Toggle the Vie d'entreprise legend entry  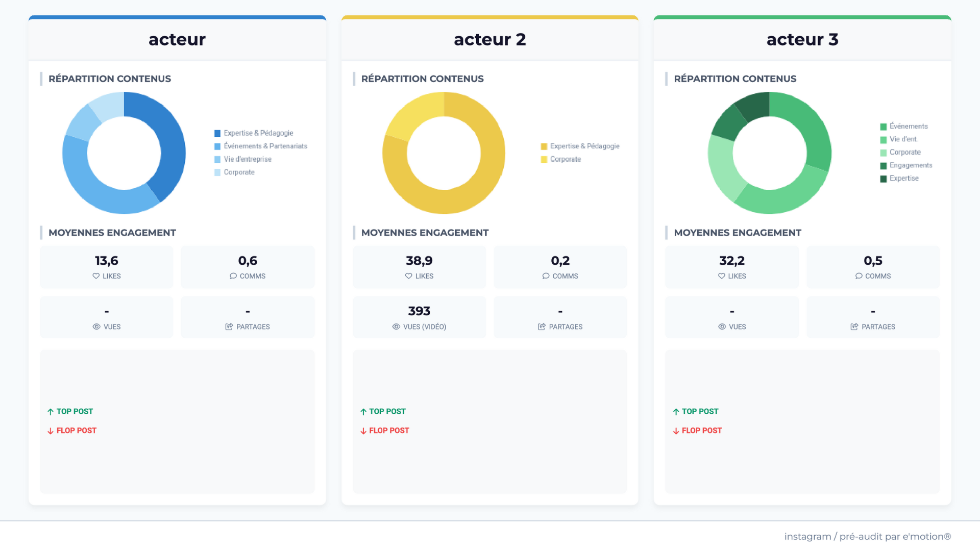[247, 159]
